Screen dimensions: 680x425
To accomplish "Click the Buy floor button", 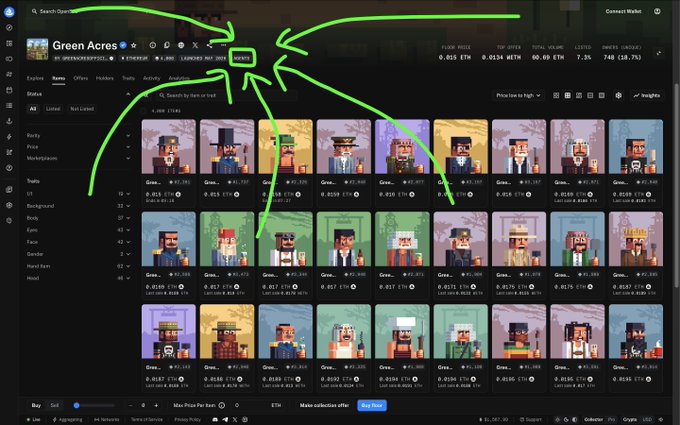I will (372, 405).
